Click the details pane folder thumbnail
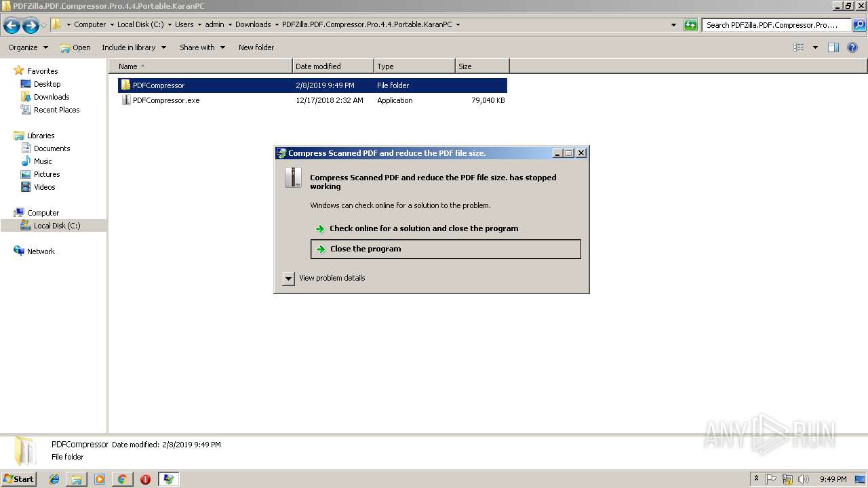Image resolution: width=868 pixels, height=488 pixels. click(24, 451)
